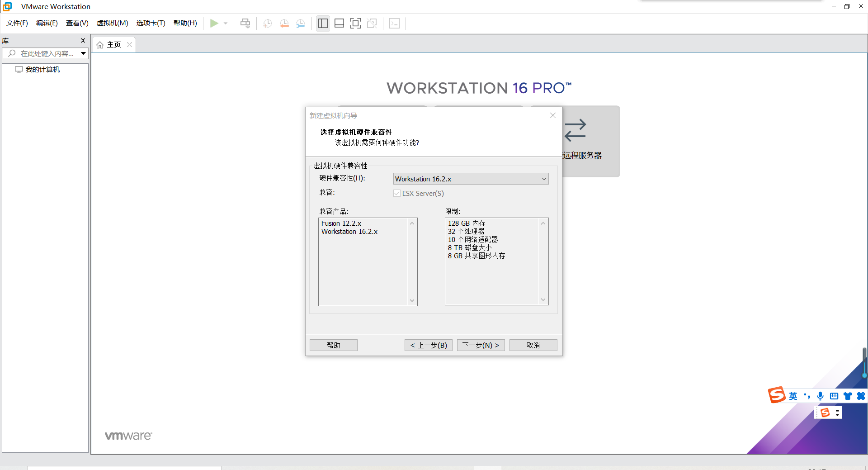Open the 文件(F) menu
Viewport: 868px width, 470px height.
(x=17, y=23)
